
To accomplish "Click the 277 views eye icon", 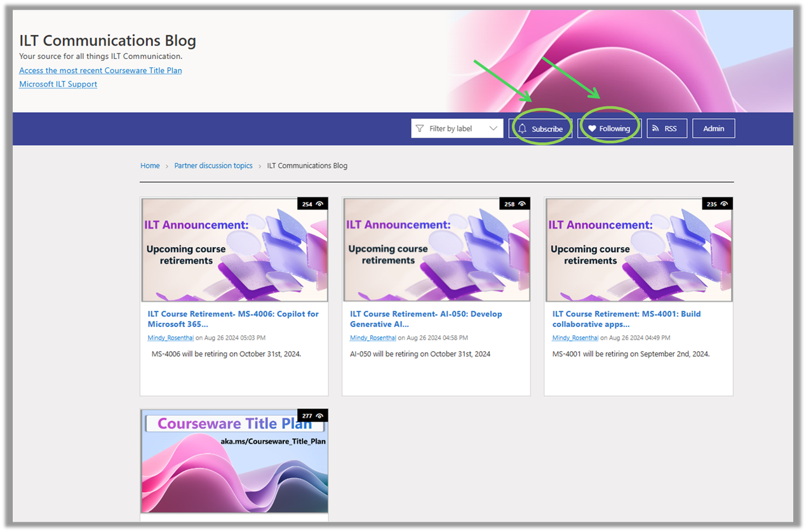I will tap(320, 416).
